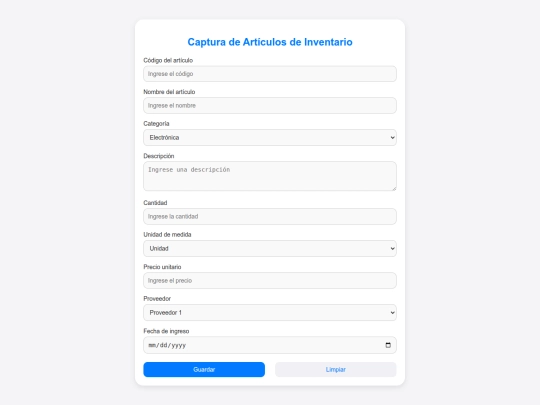Image resolution: width=540 pixels, height=405 pixels.
Task: Click the Proveedor dropdown chevron arrow
Action: tap(392, 312)
